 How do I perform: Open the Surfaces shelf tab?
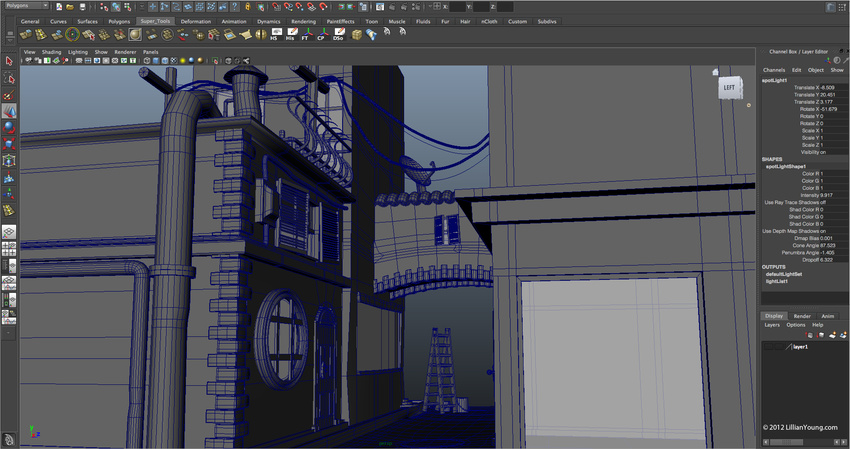(x=87, y=22)
